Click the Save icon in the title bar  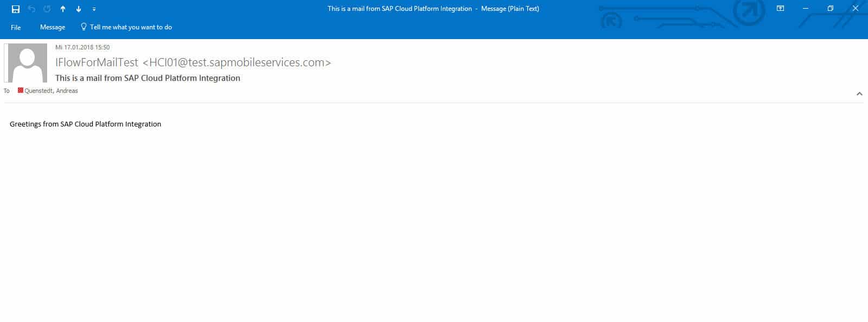pos(16,9)
